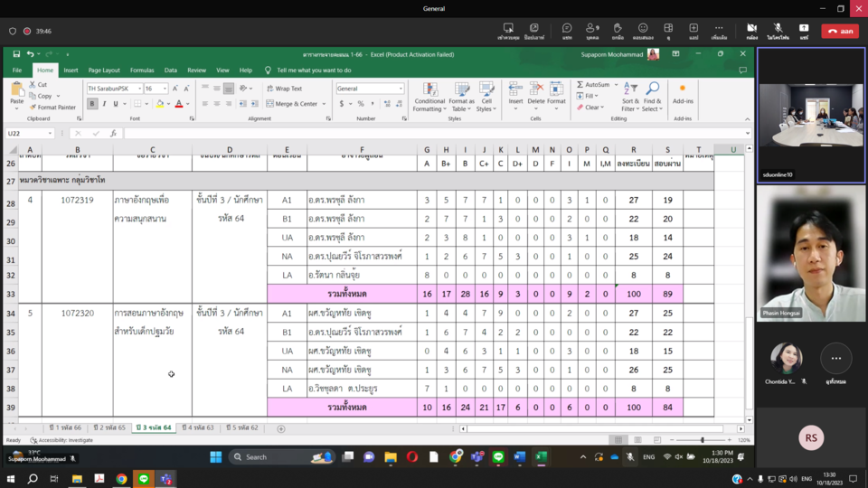Open Sort & Filter menu
The width and height of the screenshot is (868, 488).
tap(630, 97)
